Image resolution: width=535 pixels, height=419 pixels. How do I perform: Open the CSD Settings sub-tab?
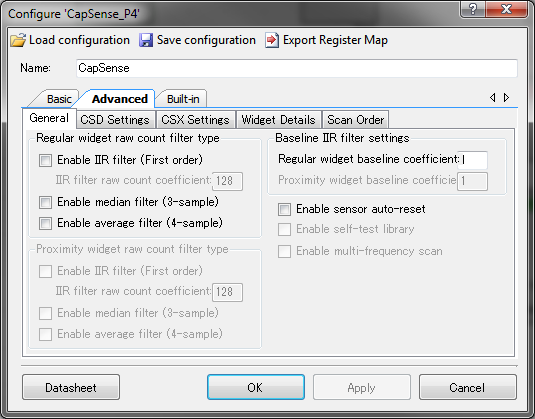115,120
